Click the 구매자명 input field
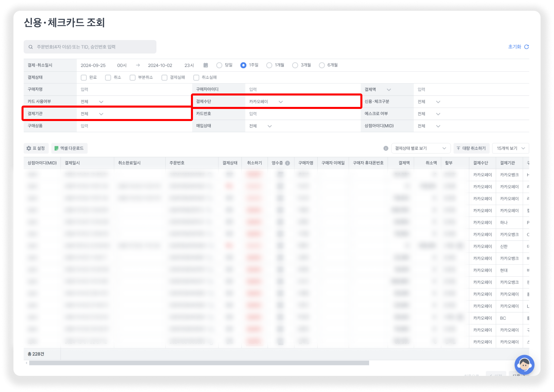Viewport: 554px width, 392px height. [134, 89]
